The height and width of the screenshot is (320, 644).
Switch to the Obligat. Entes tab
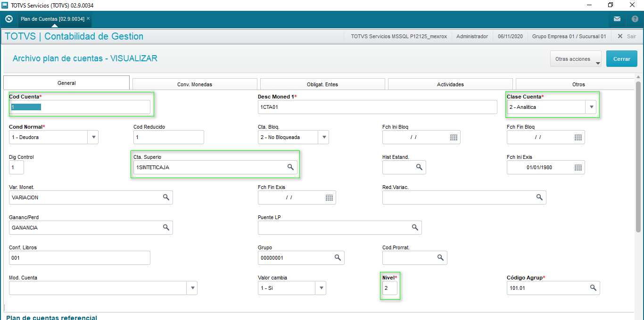click(322, 84)
